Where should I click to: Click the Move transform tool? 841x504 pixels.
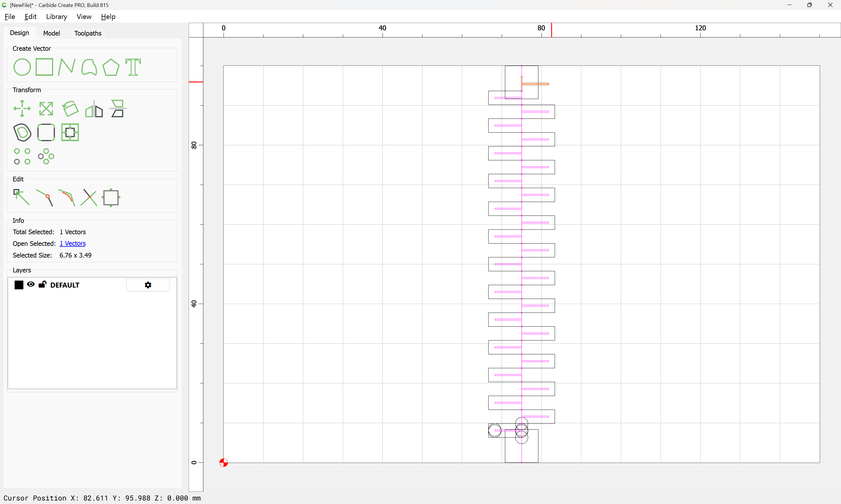pyautogui.click(x=22, y=109)
